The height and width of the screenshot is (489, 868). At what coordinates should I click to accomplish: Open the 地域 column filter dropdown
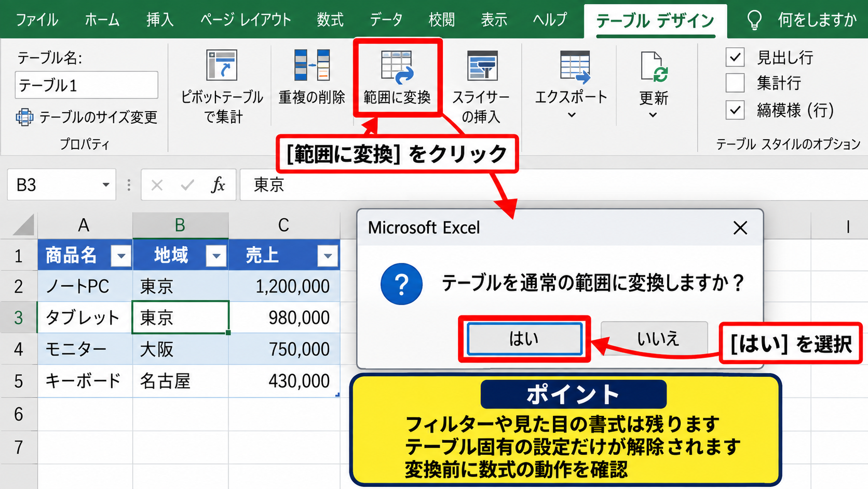pos(216,256)
